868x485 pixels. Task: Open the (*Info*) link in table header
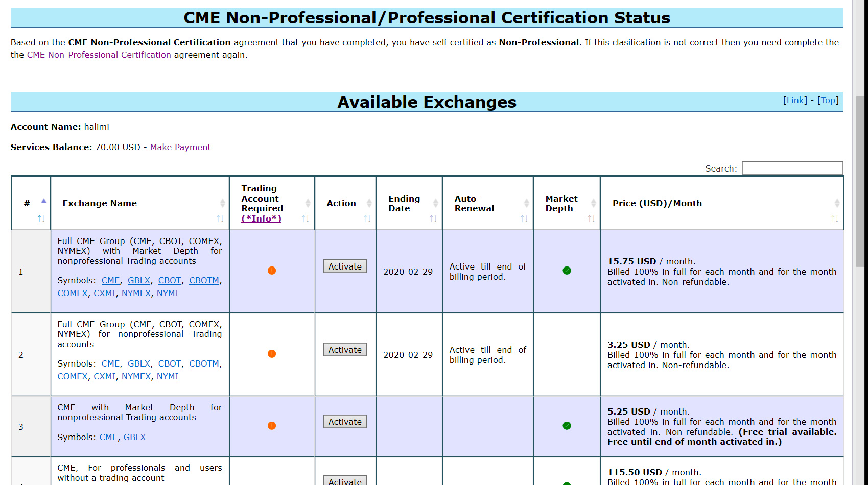262,219
